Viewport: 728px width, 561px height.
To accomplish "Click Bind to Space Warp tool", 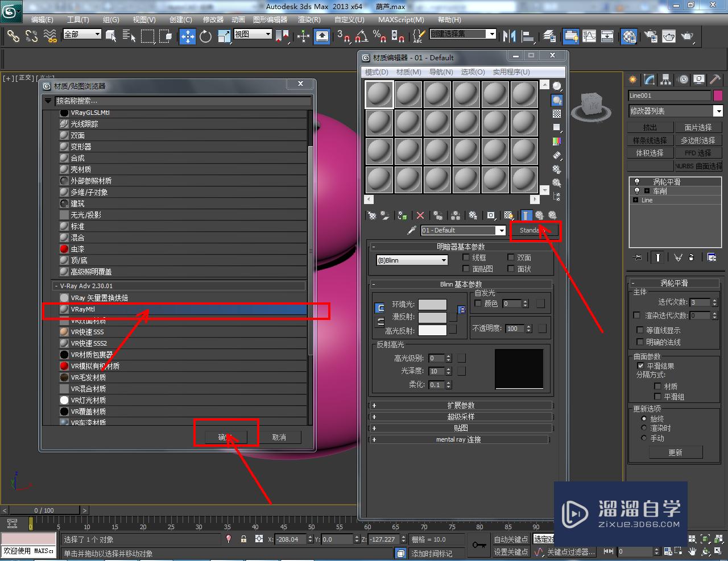I will [x=51, y=36].
